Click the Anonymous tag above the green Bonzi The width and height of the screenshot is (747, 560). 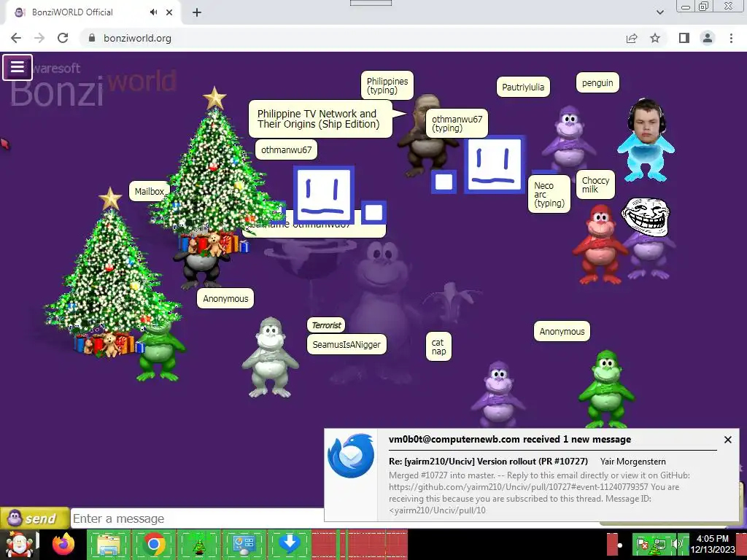pyautogui.click(x=562, y=332)
